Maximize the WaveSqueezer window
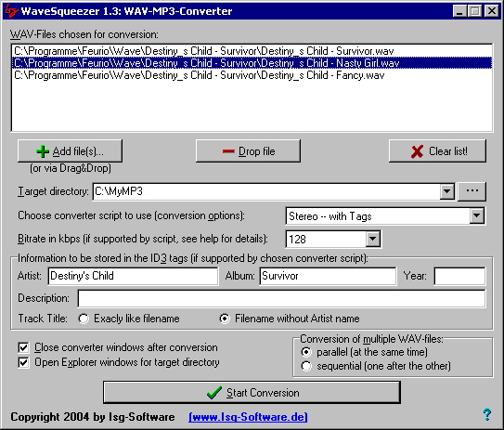The image size is (504, 430). click(474, 11)
